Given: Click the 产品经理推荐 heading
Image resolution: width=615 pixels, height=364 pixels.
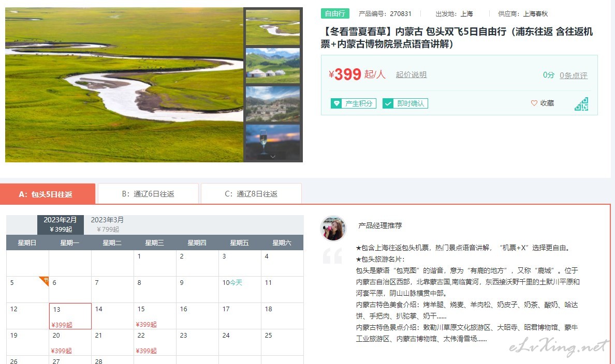Looking at the screenshot, I should click(x=380, y=225).
